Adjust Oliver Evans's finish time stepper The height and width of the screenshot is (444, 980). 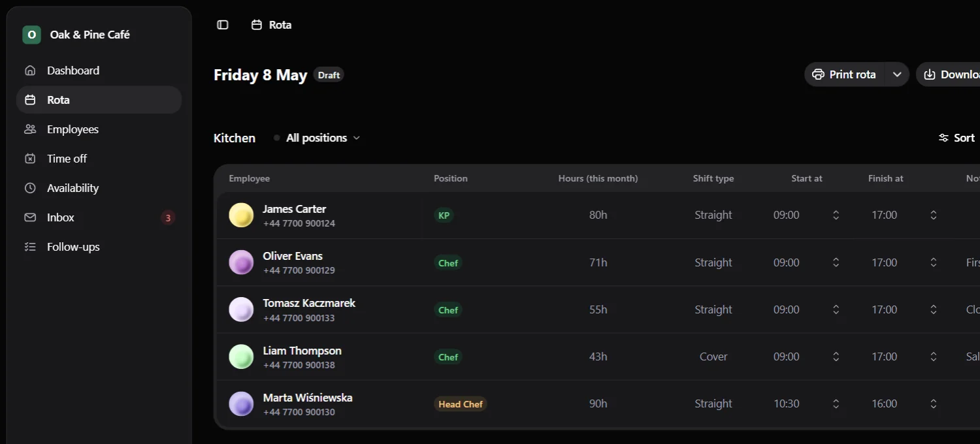[934, 262]
